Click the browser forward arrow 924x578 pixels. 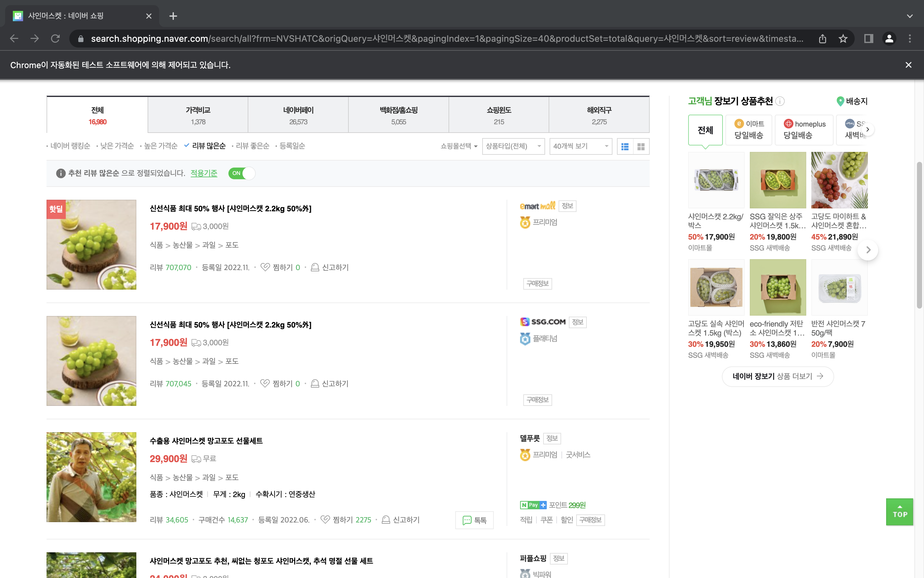click(35, 39)
